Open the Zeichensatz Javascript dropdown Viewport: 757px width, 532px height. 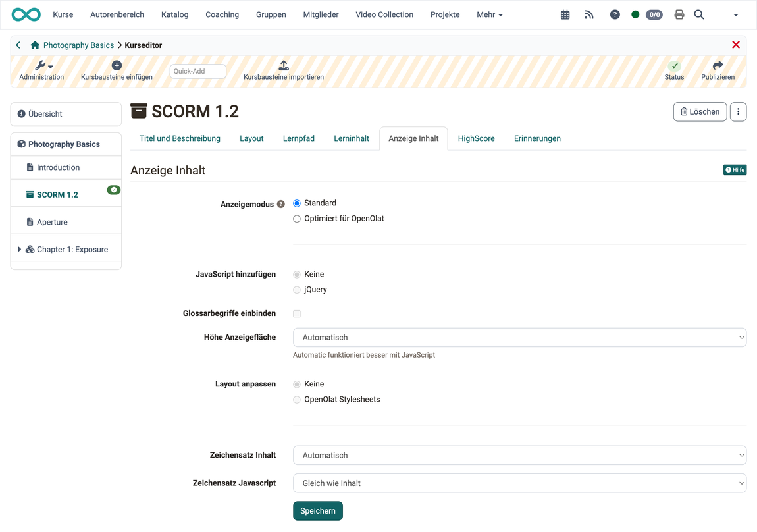point(519,483)
